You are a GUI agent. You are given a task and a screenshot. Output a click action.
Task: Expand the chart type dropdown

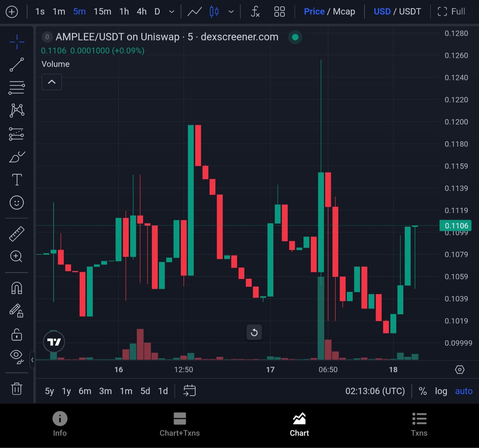point(231,12)
